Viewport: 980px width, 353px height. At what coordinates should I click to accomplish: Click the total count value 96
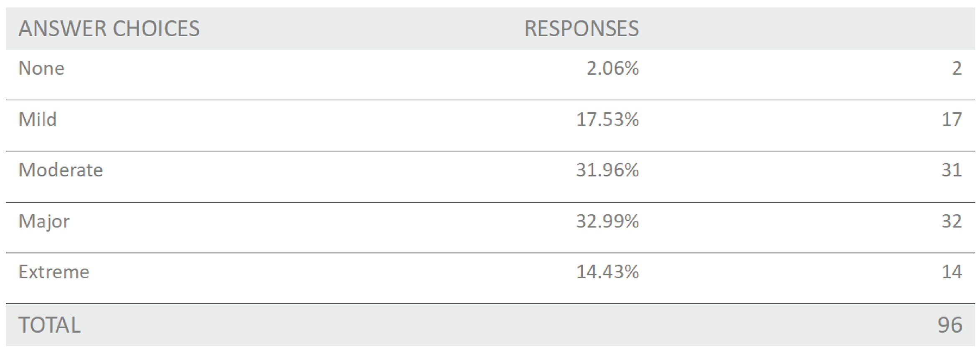click(x=950, y=325)
